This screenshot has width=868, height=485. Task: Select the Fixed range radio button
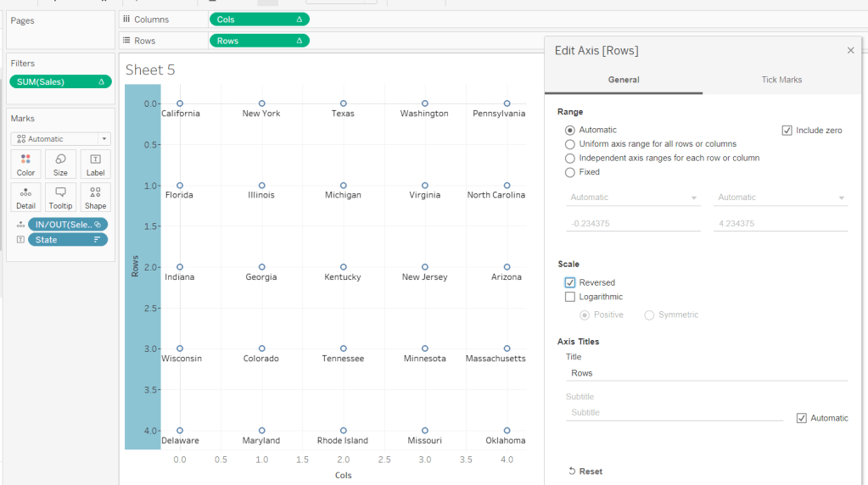pyautogui.click(x=570, y=172)
